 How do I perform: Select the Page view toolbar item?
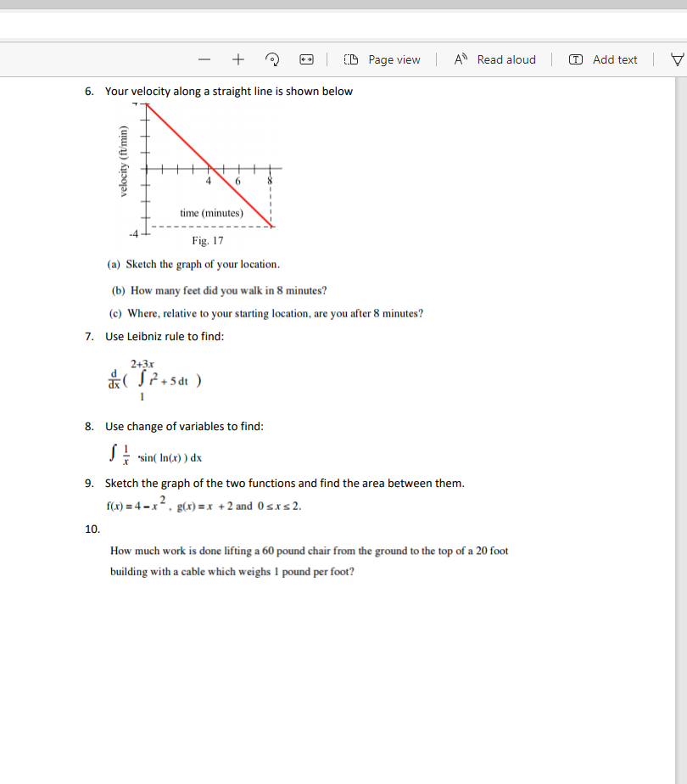pos(383,59)
